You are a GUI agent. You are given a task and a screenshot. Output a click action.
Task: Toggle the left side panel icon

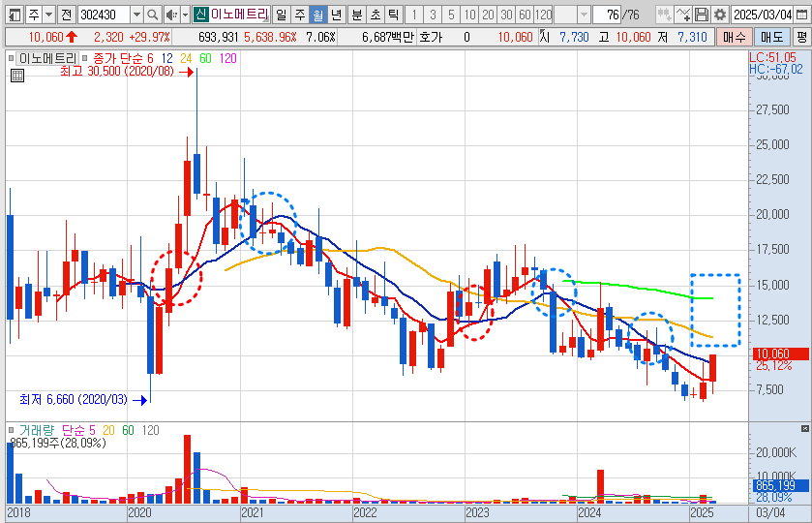pos(15,15)
